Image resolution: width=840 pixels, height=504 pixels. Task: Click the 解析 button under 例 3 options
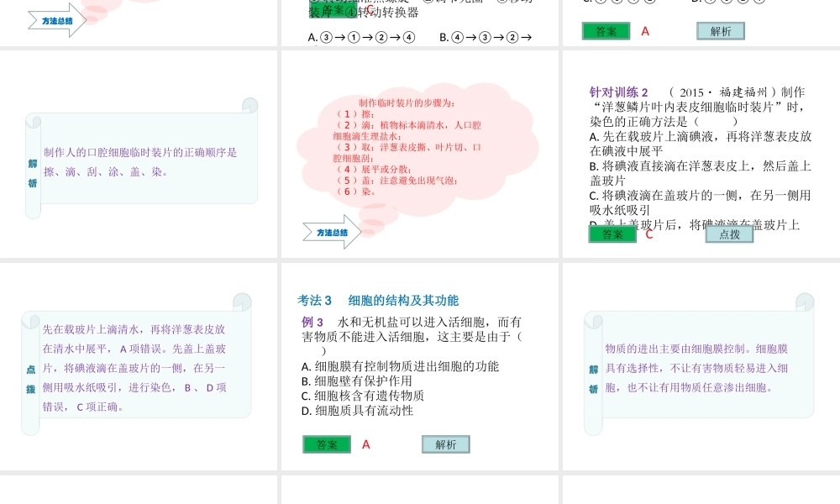pos(446,444)
